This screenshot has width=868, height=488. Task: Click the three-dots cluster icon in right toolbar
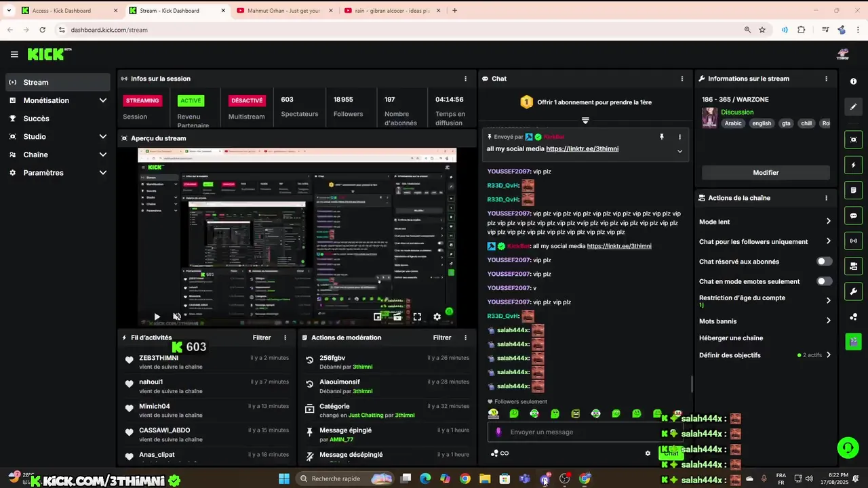853,317
